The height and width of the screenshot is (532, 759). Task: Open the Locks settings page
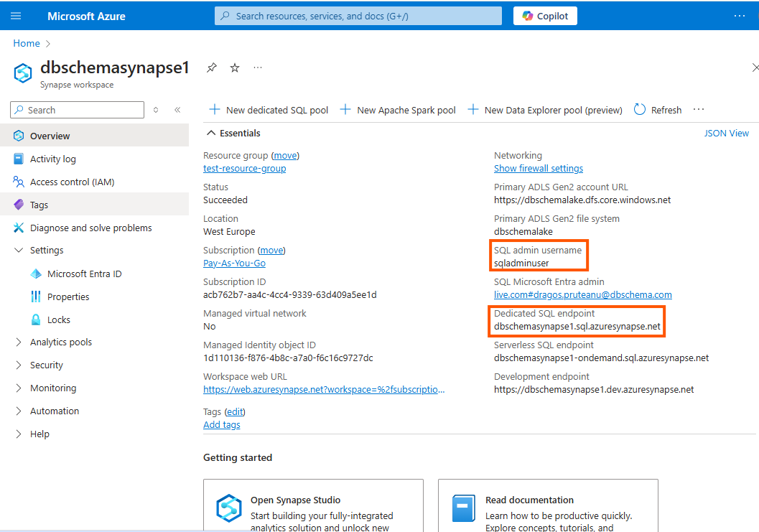click(59, 319)
